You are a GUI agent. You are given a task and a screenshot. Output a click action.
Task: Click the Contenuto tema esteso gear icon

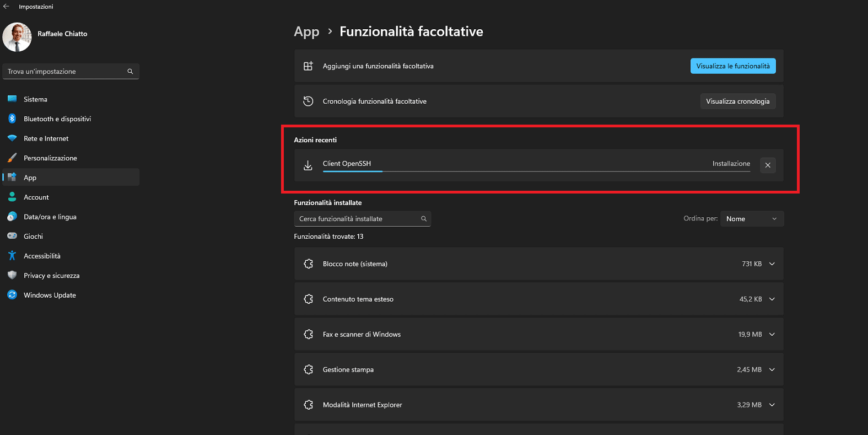(x=309, y=299)
